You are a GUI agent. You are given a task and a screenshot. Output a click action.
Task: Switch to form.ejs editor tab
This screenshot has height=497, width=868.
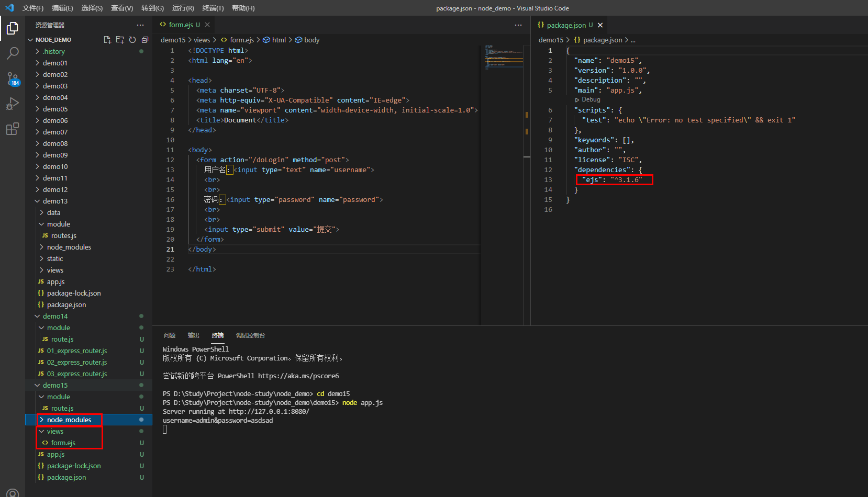pos(180,25)
